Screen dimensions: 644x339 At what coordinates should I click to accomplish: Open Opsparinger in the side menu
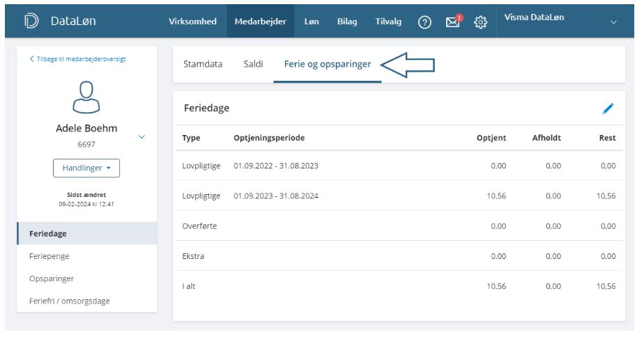tap(52, 278)
